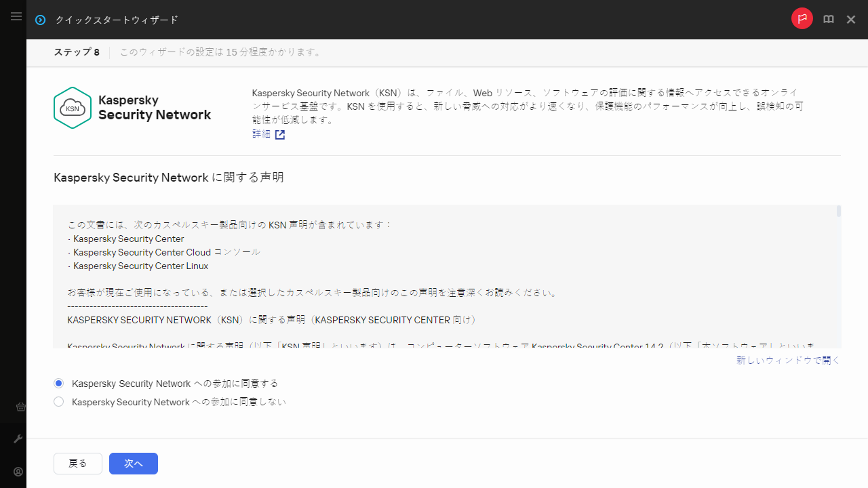Click the クイックスタートウィザード title text
This screenshot has width=868, height=488.
click(117, 20)
